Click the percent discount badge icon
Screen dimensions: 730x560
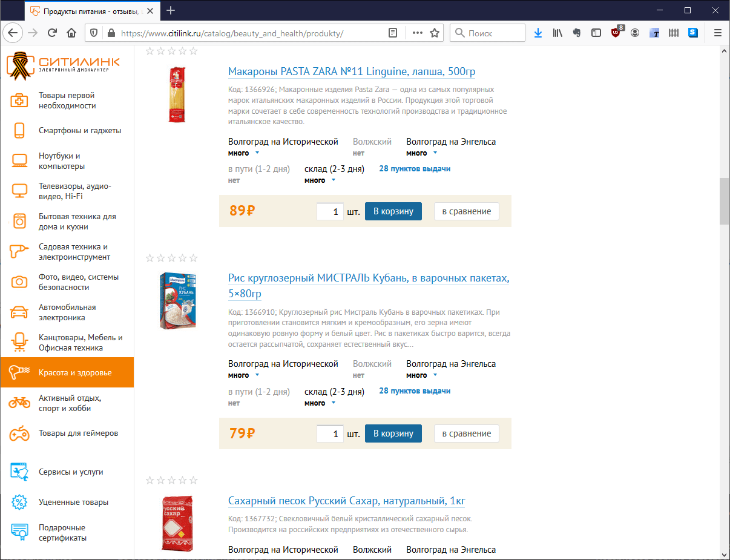[x=19, y=502]
